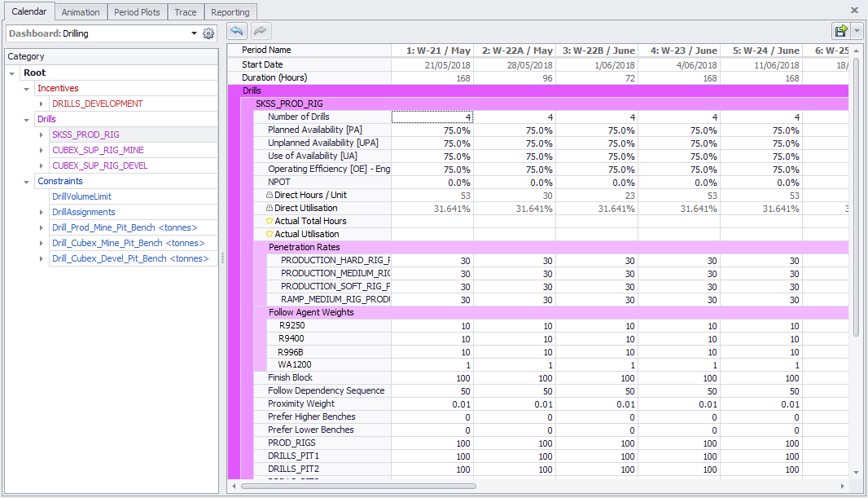This screenshot has width=868, height=498.
Task: Select the SKSS_PROD_RIG tree item
Action: (x=85, y=134)
